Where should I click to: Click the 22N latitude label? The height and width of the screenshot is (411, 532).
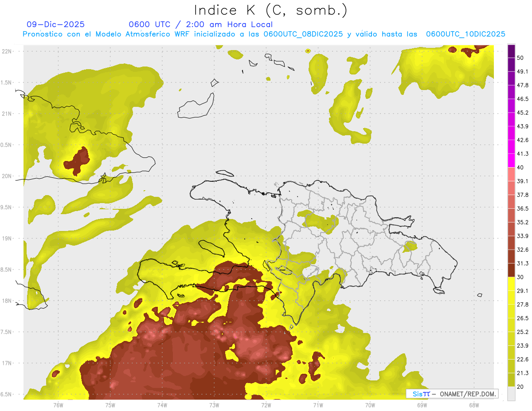tap(6, 51)
